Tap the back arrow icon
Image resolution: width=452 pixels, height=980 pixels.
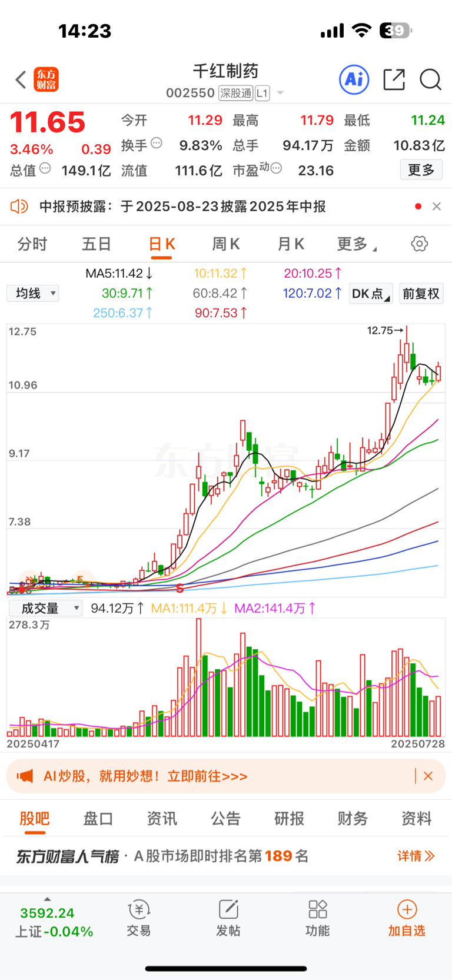(x=21, y=79)
